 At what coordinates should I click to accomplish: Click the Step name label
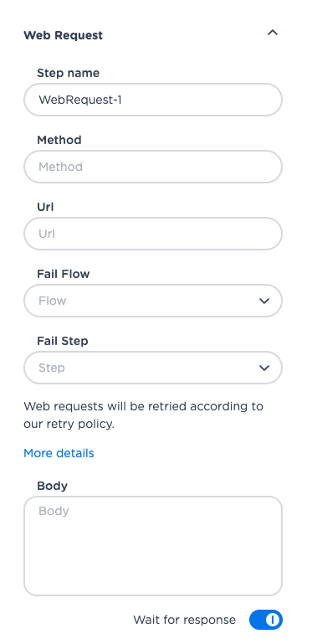coord(68,73)
